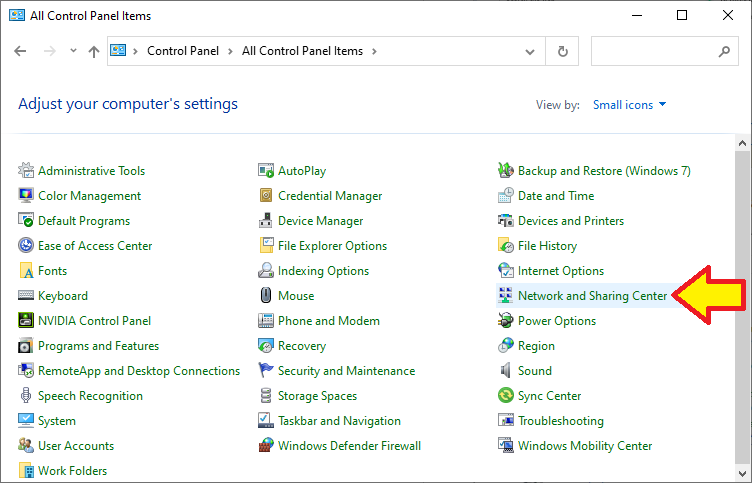This screenshot has width=752, height=483.
Task: Click the address bar Control Panel icon
Action: coord(118,50)
